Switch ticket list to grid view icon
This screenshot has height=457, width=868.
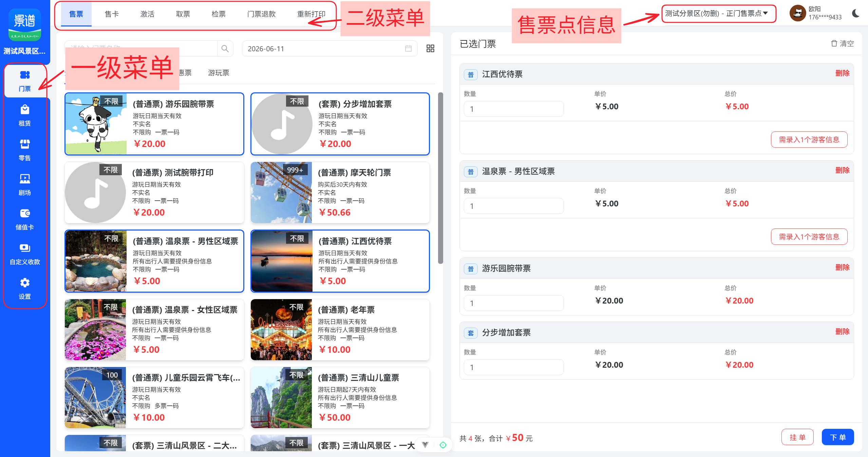pyautogui.click(x=430, y=49)
